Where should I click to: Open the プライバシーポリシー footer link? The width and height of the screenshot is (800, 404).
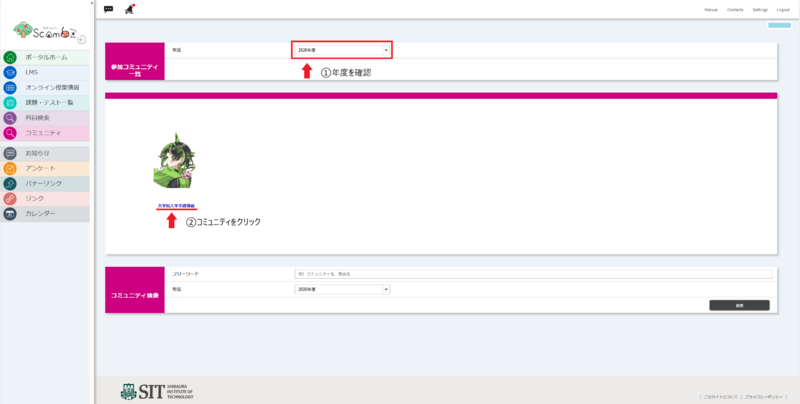[764, 396]
